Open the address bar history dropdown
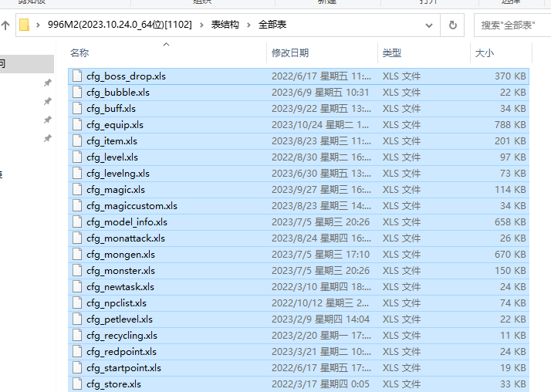 point(429,25)
